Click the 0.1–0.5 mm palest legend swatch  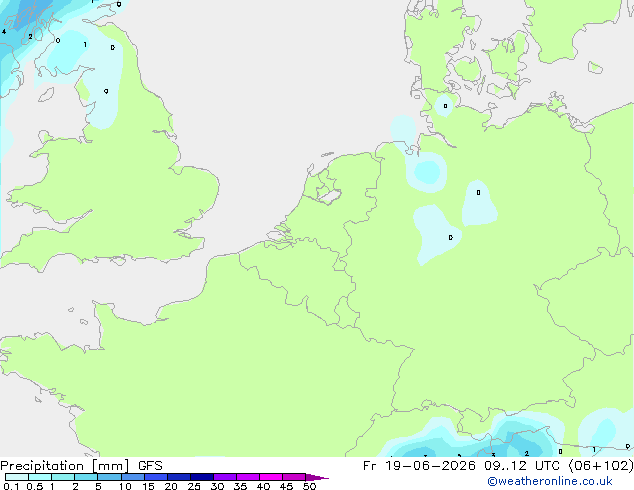(x=17, y=477)
